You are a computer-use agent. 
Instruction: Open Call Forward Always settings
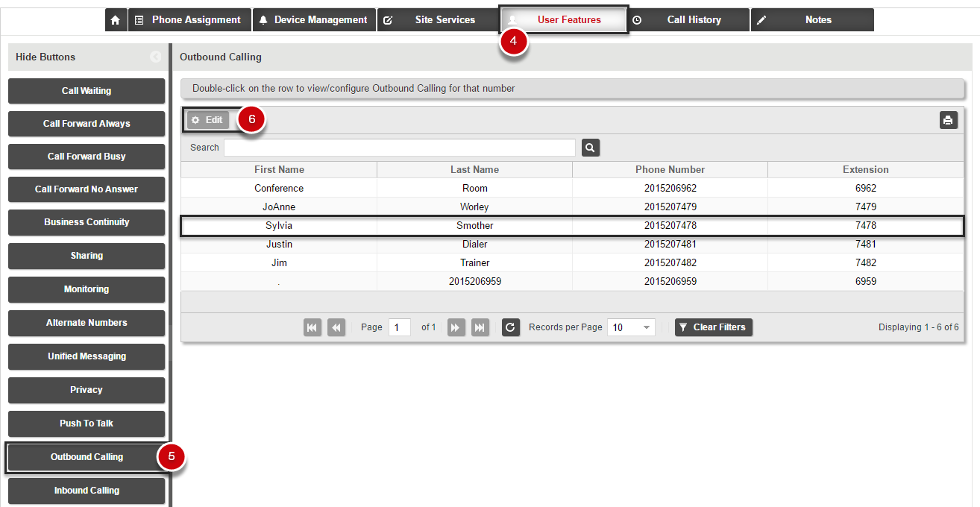[87, 124]
